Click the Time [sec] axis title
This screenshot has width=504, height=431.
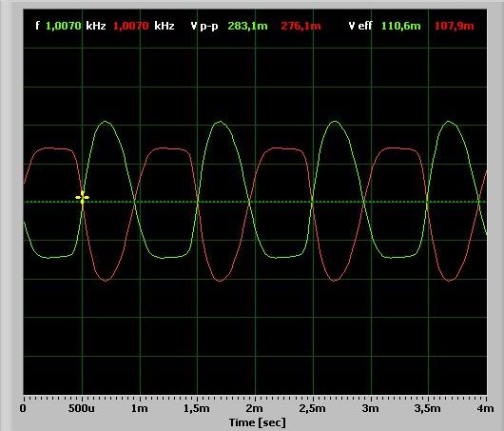tap(257, 422)
